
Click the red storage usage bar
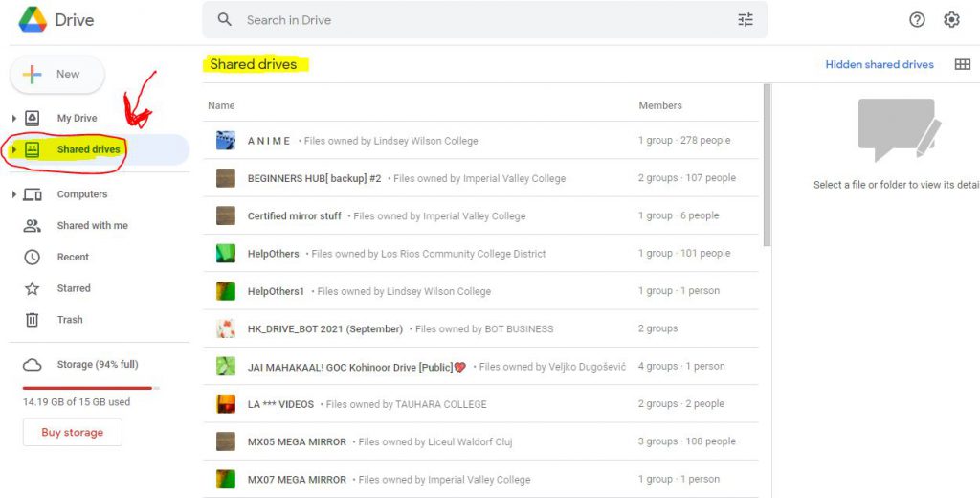click(91, 388)
